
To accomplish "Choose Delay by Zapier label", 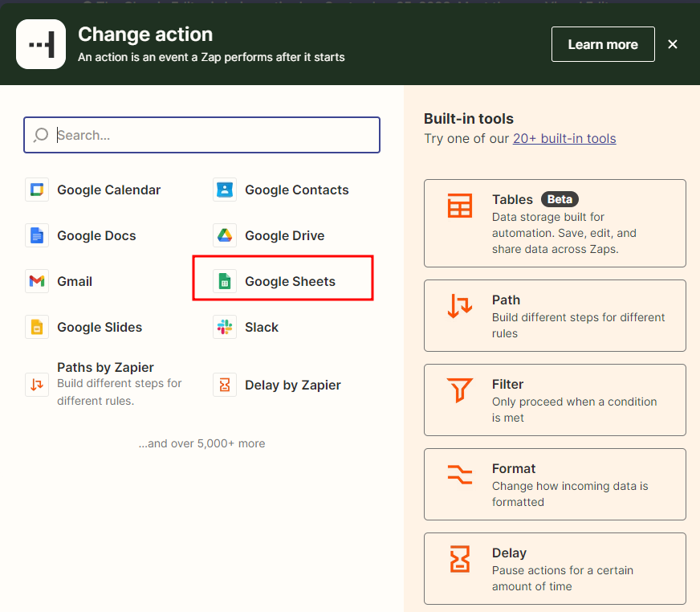I will pos(293,385).
